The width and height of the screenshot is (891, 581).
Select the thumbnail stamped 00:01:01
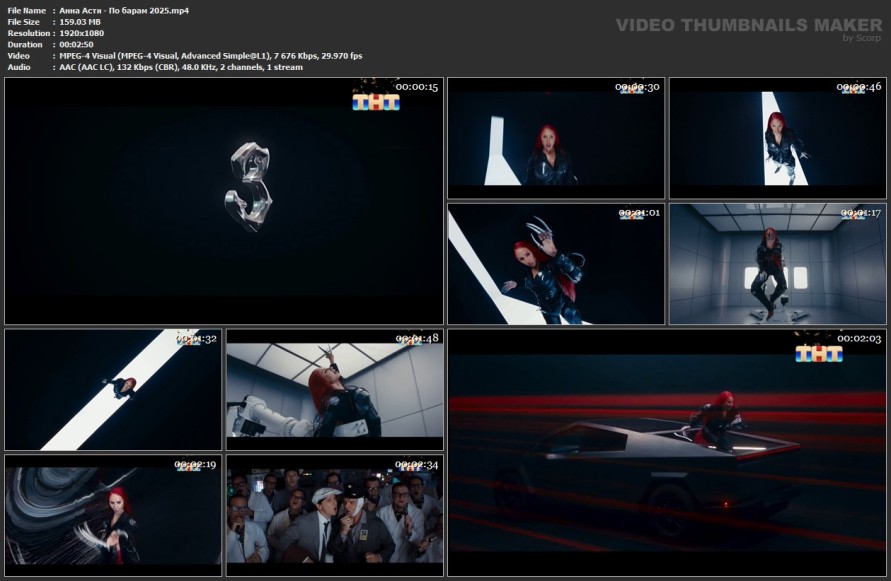click(556, 264)
